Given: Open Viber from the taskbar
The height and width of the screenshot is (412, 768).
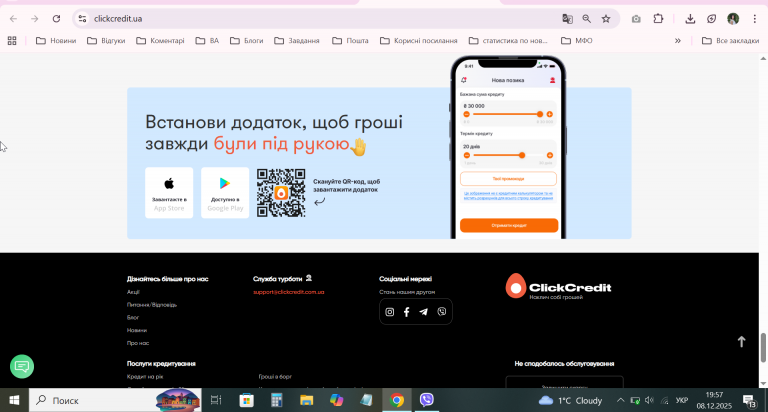Looking at the screenshot, I should [x=427, y=400].
